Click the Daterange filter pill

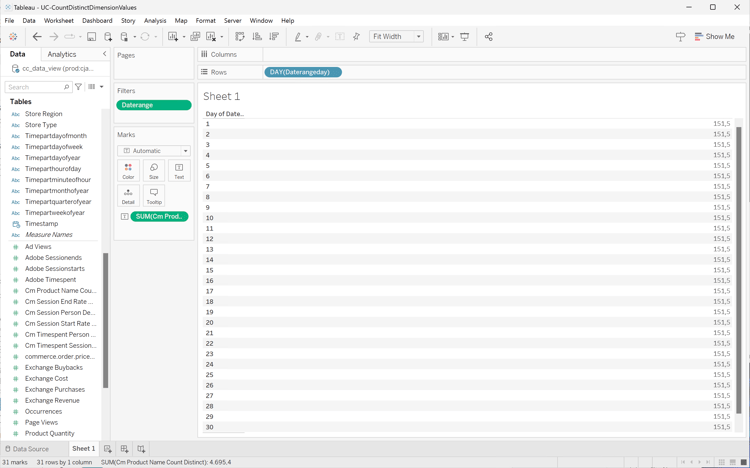tap(154, 105)
